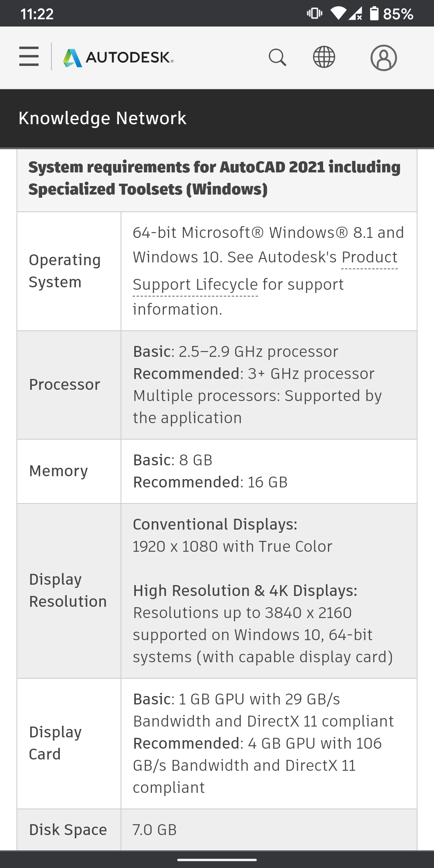Select the Operating System row label

pos(65,271)
